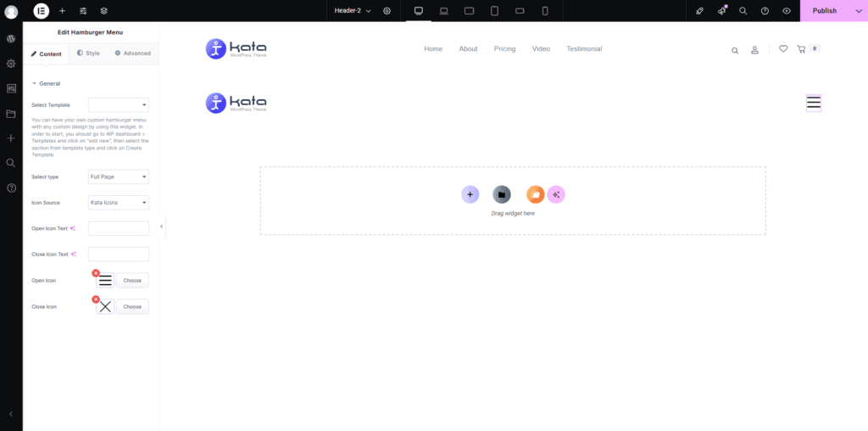Click plus icon in left sidebar
The image size is (868, 431).
[x=11, y=138]
